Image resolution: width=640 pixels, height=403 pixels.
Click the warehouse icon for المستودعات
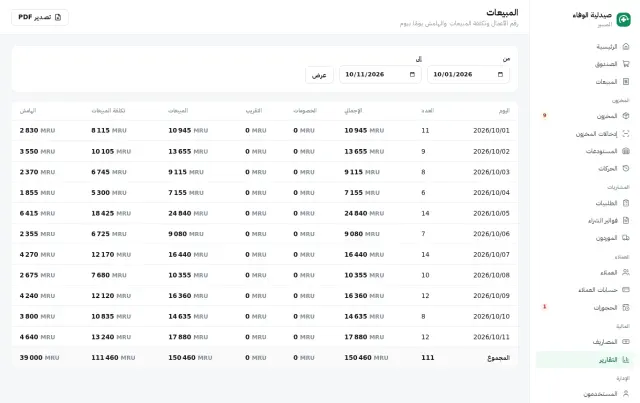[626, 151]
